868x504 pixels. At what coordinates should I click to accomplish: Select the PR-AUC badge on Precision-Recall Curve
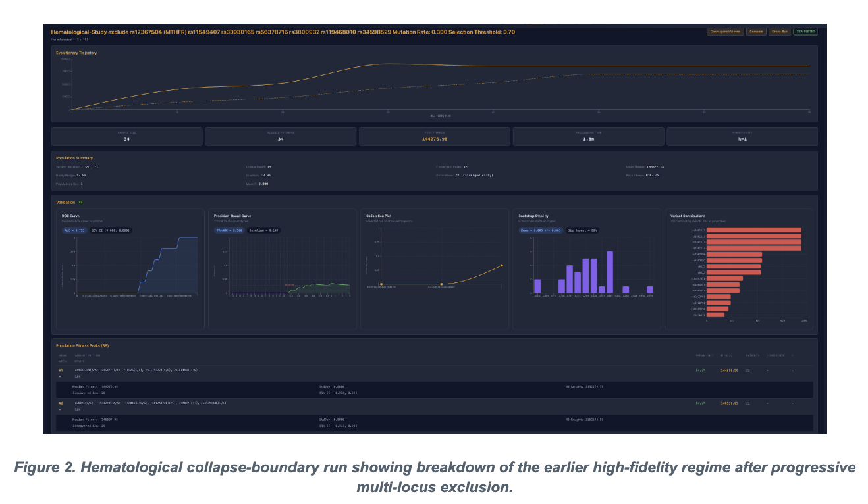229,230
